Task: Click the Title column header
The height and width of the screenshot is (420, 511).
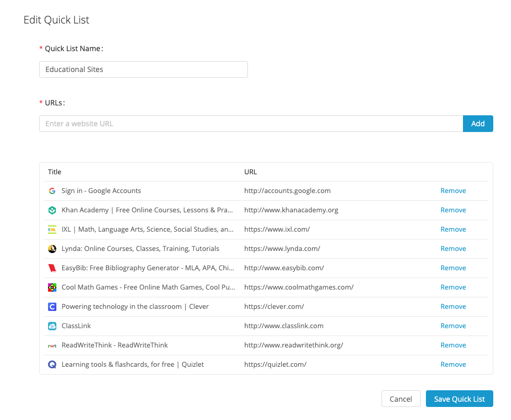Action: click(x=54, y=172)
